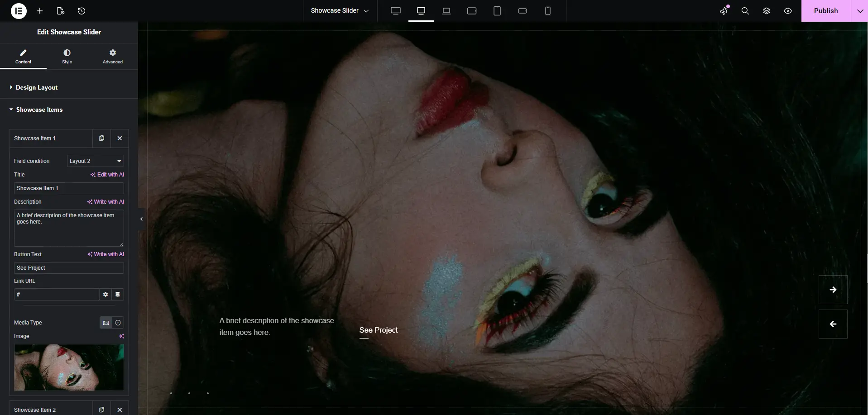Open Dynamic Tags for the Link URL
The width and height of the screenshot is (868, 415).
118,295
